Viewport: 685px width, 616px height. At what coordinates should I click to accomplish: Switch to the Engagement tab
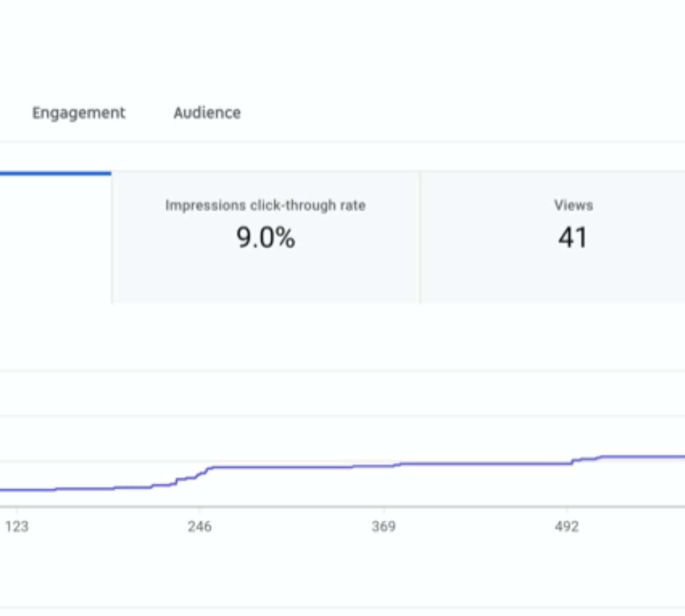78,113
